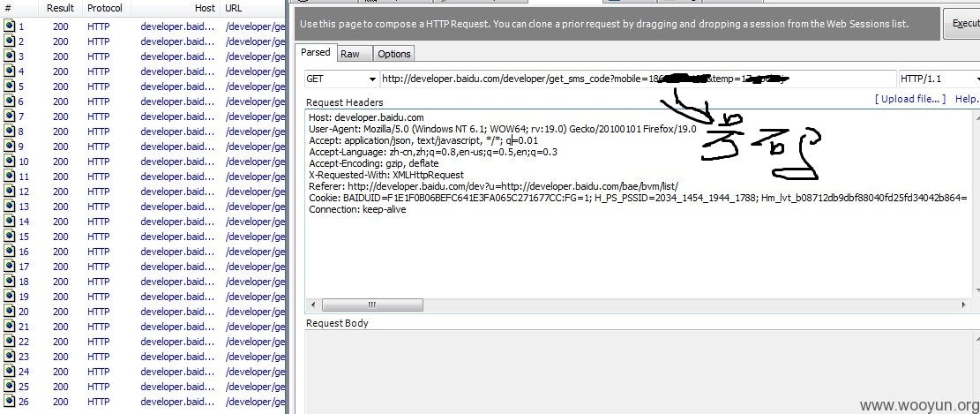Select the session icon for row 6
The height and width of the screenshot is (414, 980).
pos(10,102)
